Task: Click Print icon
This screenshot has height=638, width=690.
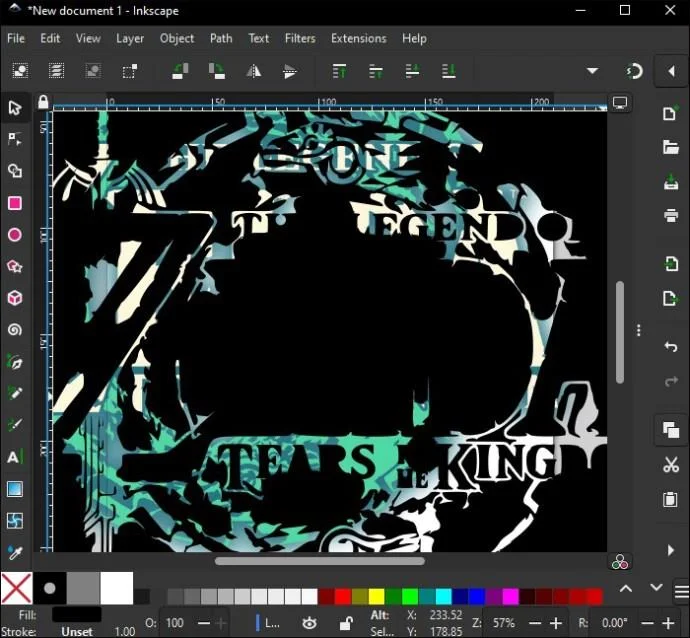Action: (x=670, y=215)
